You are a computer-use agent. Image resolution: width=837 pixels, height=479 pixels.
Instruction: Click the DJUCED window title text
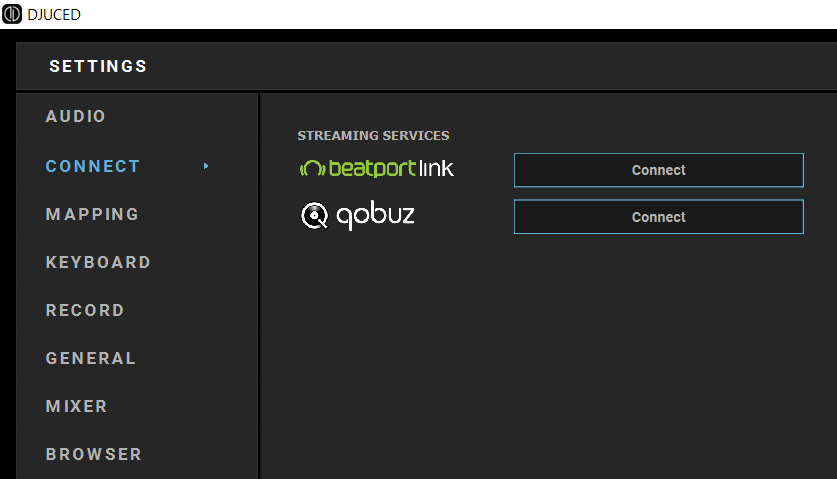pyautogui.click(x=54, y=14)
